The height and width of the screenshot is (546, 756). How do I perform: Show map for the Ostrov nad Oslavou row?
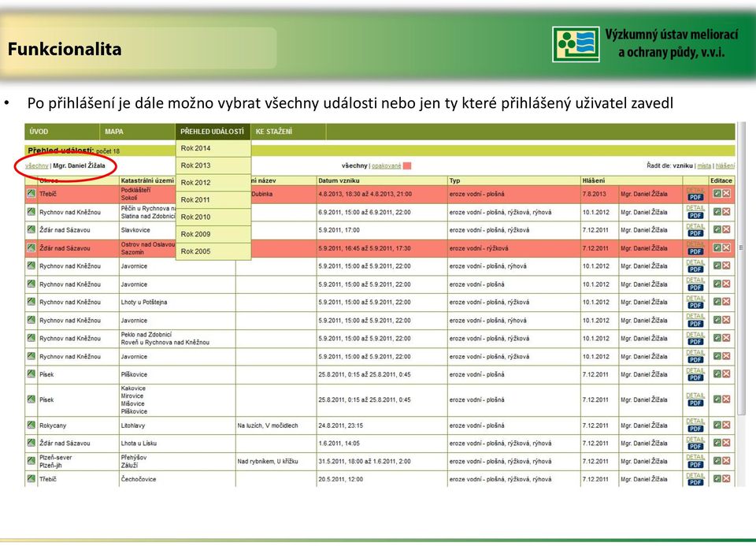tap(31, 247)
